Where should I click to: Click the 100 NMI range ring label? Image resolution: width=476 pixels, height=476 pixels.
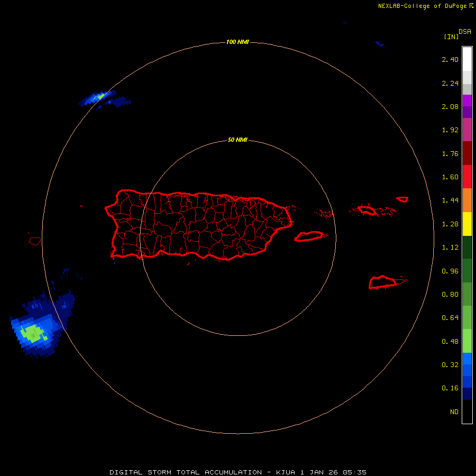[x=237, y=42]
